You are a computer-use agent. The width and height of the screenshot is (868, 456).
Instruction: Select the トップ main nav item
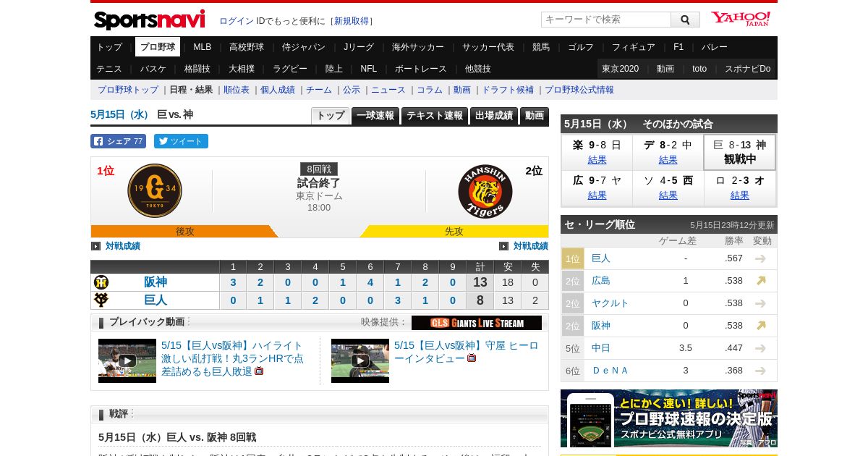click(x=109, y=47)
